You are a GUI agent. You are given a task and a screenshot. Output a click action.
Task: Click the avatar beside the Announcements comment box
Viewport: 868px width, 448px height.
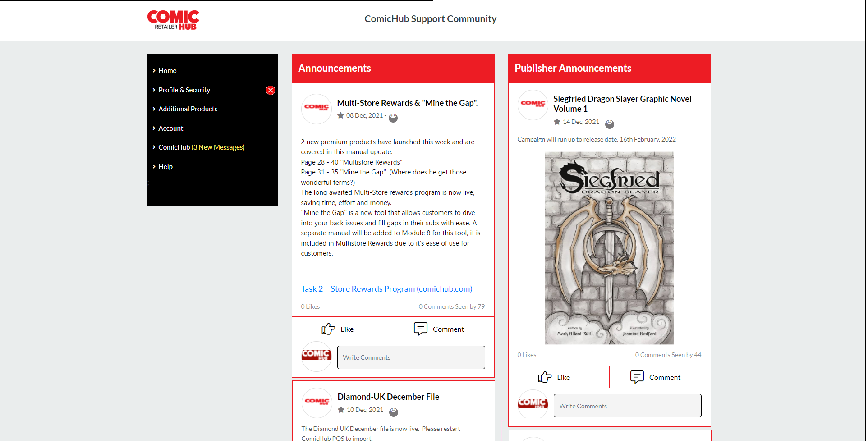click(x=317, y=357)
